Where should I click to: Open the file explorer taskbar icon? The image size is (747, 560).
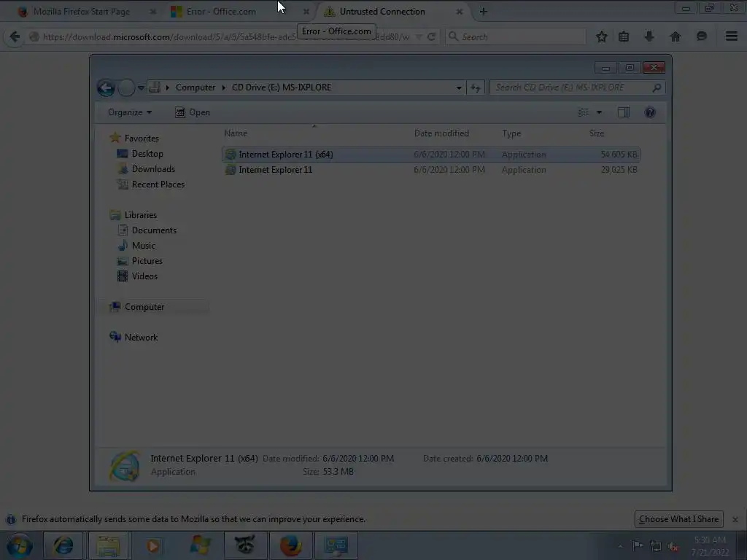point(108,545)
